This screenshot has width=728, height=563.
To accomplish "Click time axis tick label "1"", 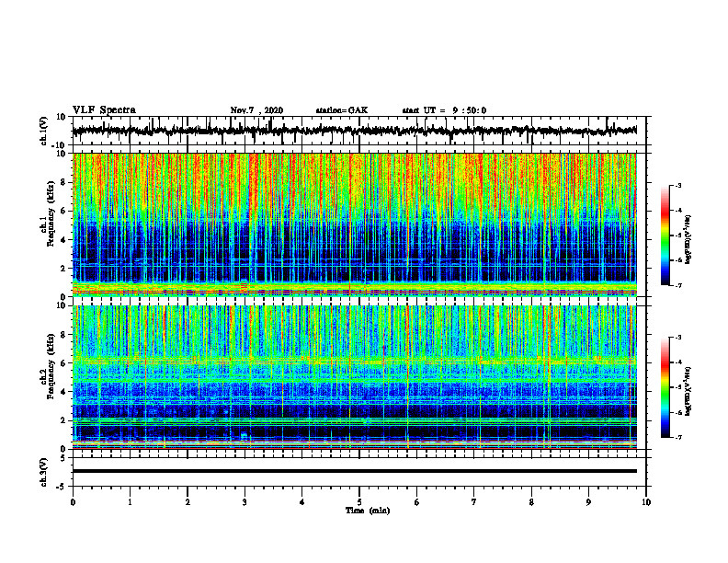I will coord(130,502).
